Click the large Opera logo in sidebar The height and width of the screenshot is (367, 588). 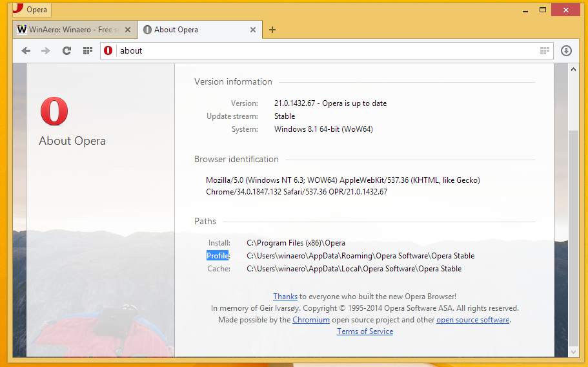[x=54, y=111]
